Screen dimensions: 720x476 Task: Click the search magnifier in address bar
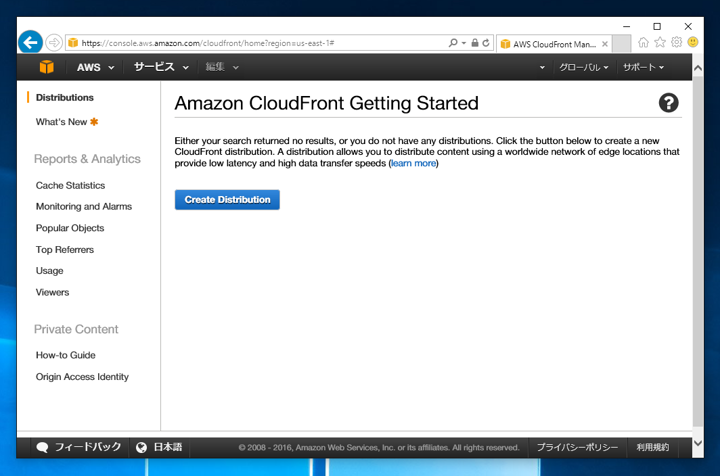453,43
